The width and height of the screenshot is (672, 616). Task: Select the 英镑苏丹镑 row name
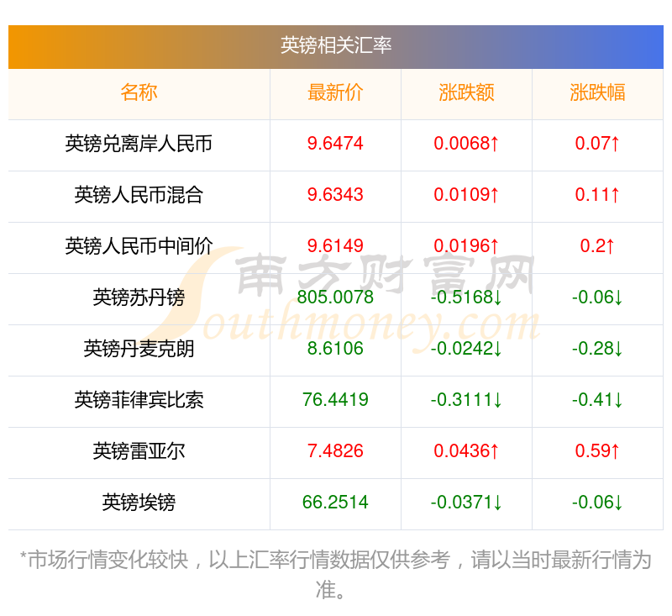click(139, 297)
